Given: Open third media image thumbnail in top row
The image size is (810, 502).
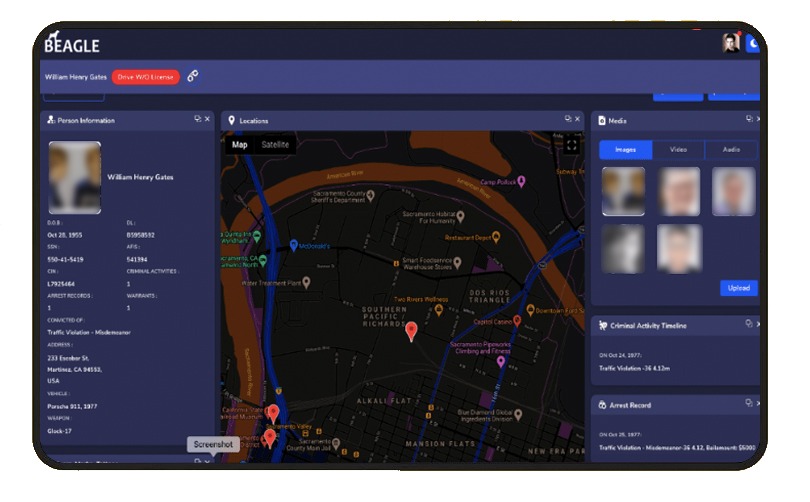Looking at the screenshot, I should (734, 191).
